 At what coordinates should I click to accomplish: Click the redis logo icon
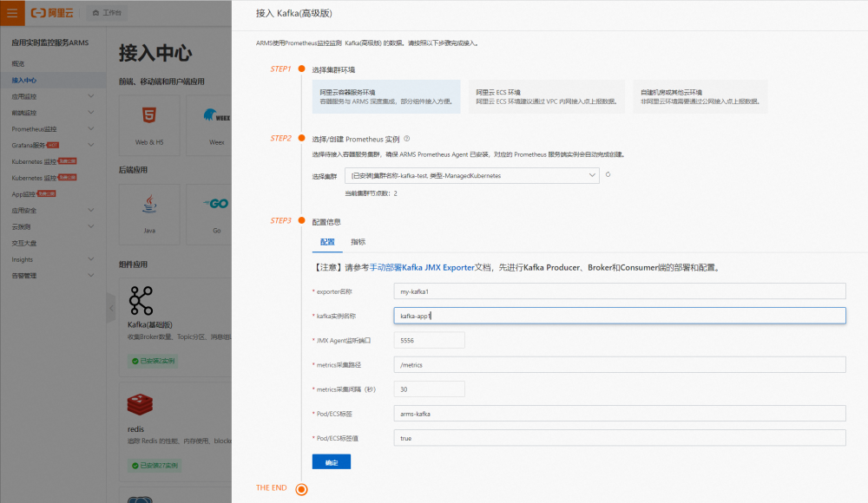pos(140,404)
